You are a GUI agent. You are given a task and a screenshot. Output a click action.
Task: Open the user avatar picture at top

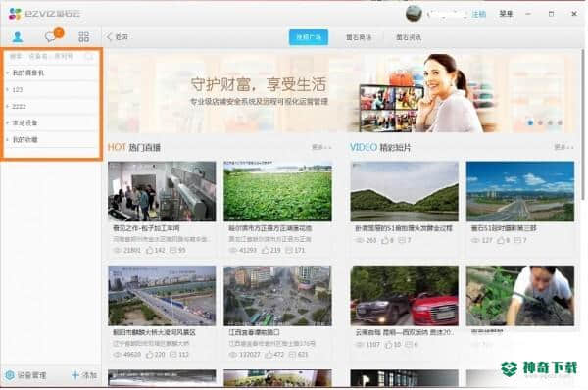[x=414, y=14]
